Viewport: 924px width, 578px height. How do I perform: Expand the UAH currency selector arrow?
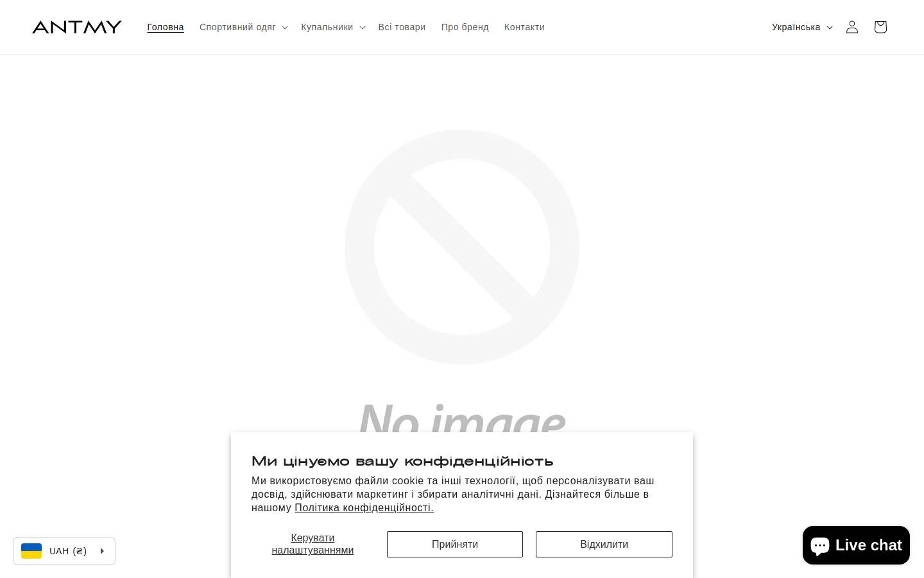[x=102, y=551]
